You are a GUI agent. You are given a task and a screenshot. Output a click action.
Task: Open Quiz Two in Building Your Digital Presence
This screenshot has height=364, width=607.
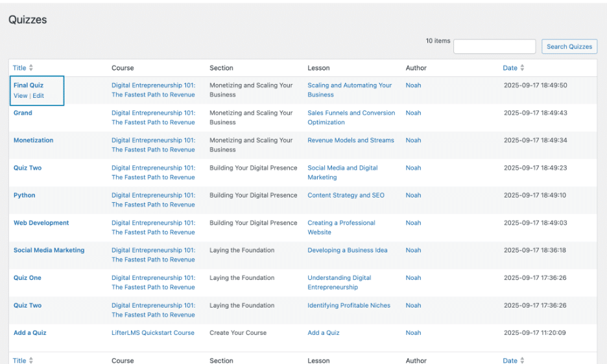pyautogui.click(x=27, y=168)
